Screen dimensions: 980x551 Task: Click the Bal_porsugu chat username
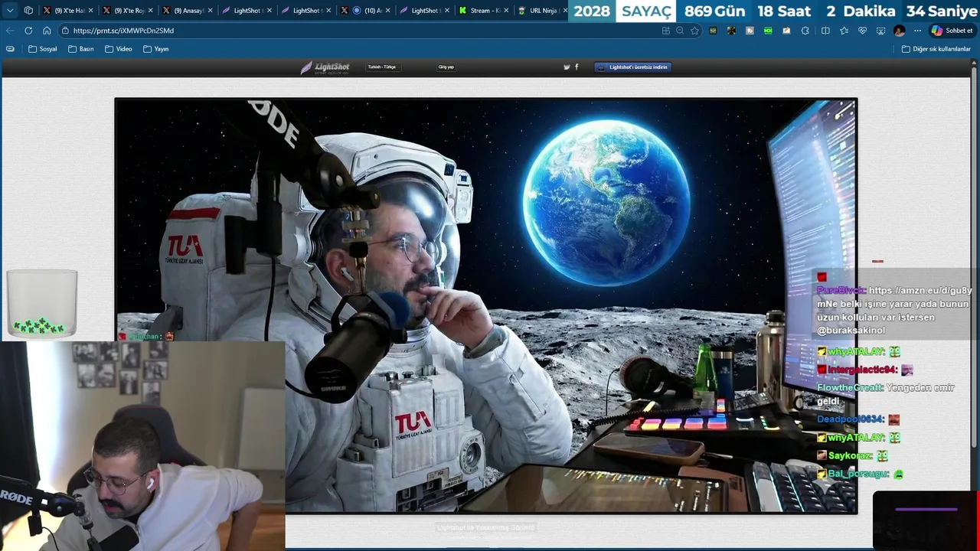(858, 474)
